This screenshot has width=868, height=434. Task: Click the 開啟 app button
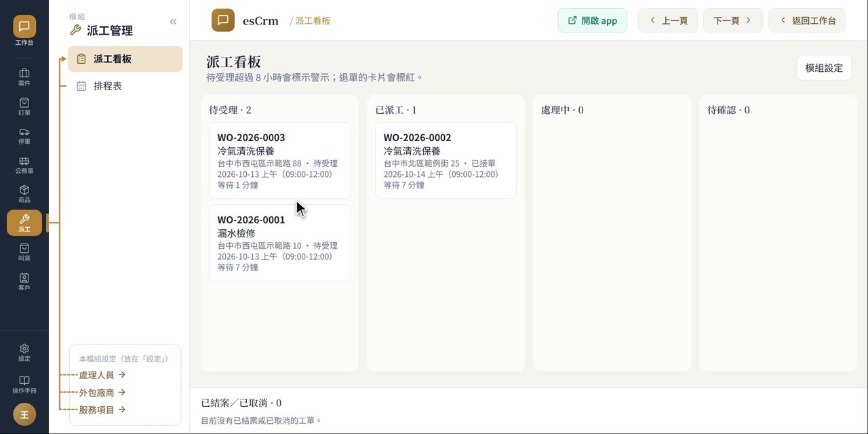tap(593, 20)
